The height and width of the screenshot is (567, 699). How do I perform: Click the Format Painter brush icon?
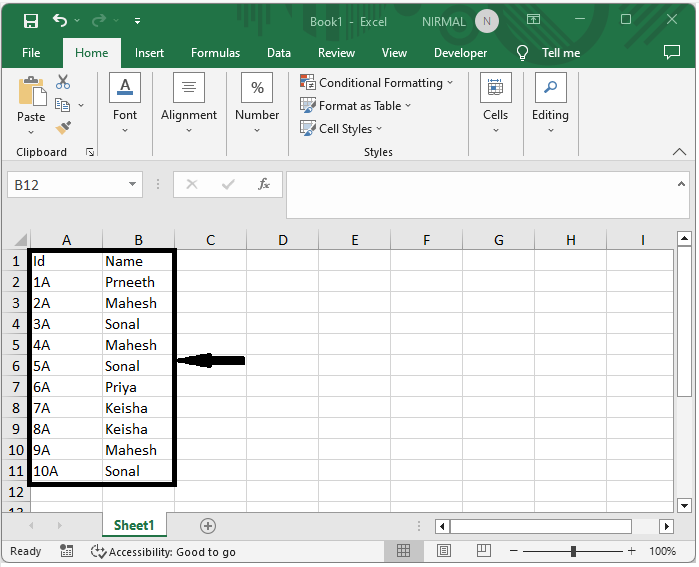pyautogui.click(x=63, y=127)
